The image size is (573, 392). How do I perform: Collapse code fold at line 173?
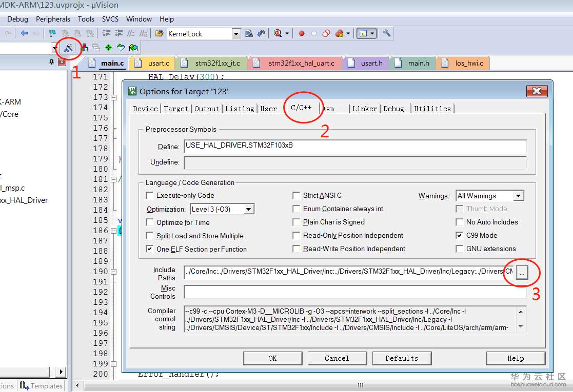point(114,97)
